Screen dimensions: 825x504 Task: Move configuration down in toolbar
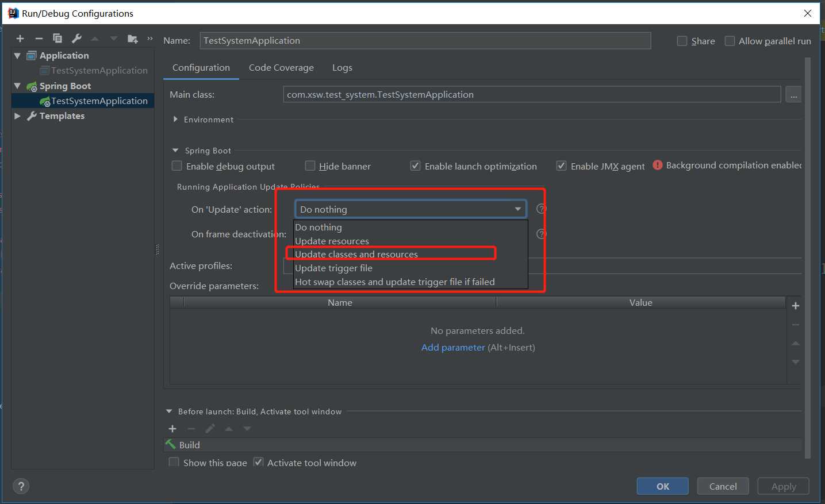[x=114, y=39]
